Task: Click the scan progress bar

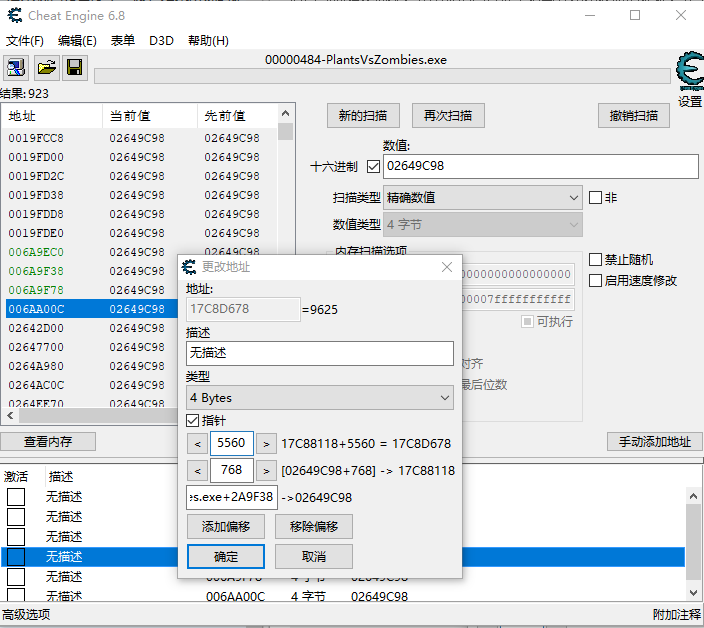Action: [382, 76]
